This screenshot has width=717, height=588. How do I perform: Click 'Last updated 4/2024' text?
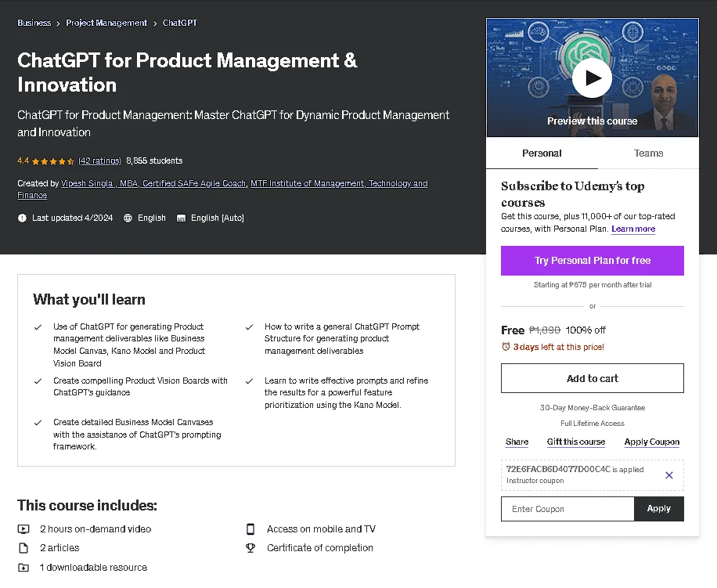[72, 218]
